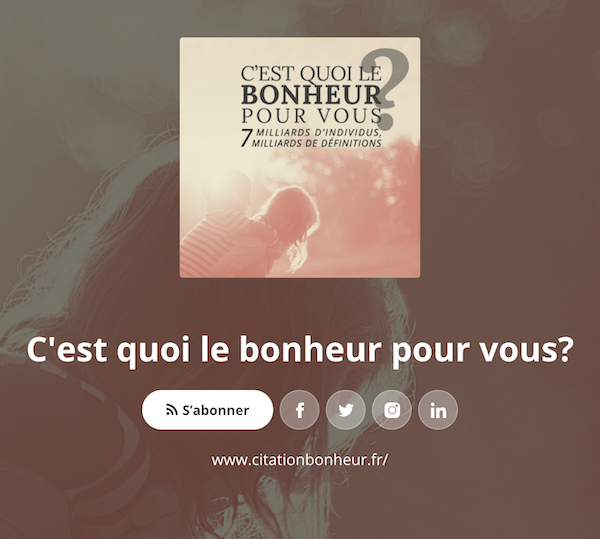Open the LinkedIn profile icon
600x539 pixels.
point(438,410)
